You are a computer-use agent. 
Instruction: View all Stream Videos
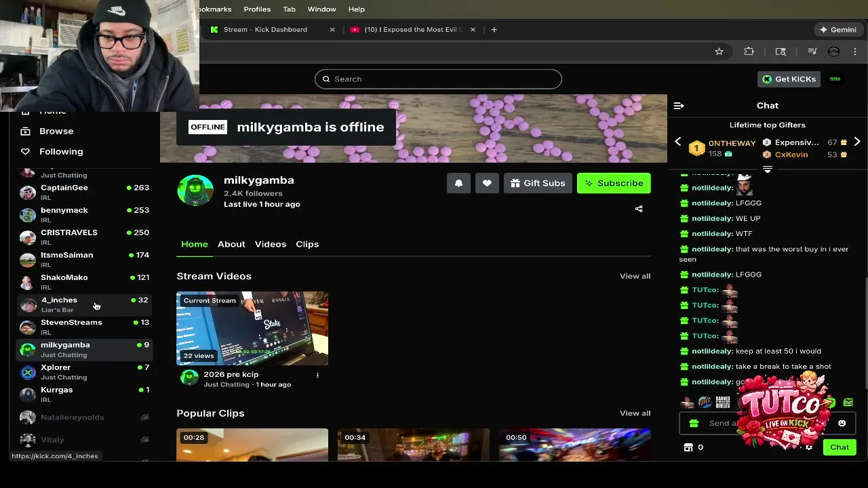pos(635,276)
